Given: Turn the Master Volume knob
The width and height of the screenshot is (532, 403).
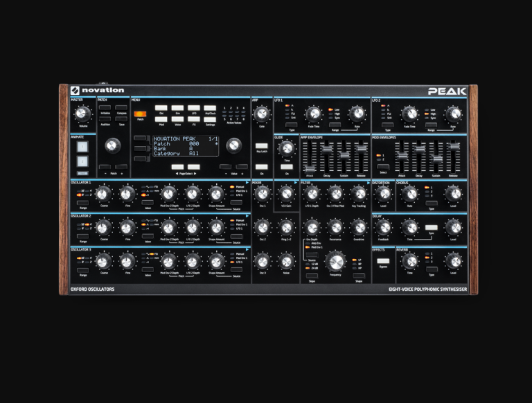Looking at the screenshot, I should point(82,114).
